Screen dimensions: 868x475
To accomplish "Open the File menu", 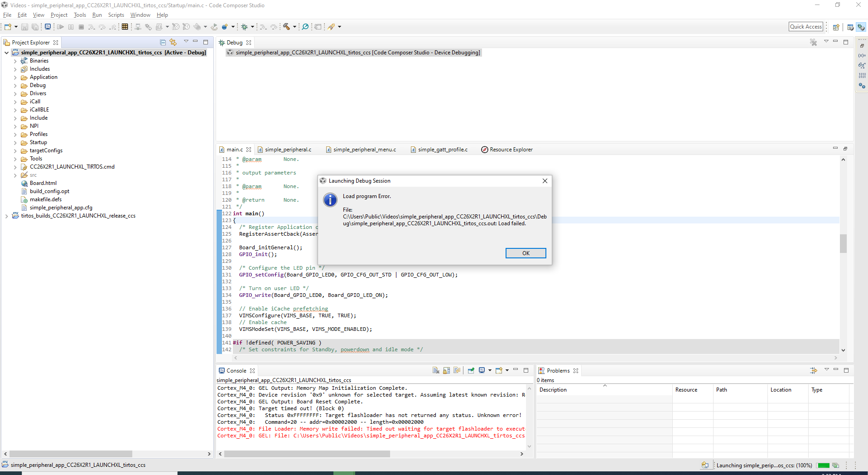I will click(x=7, y=15).
